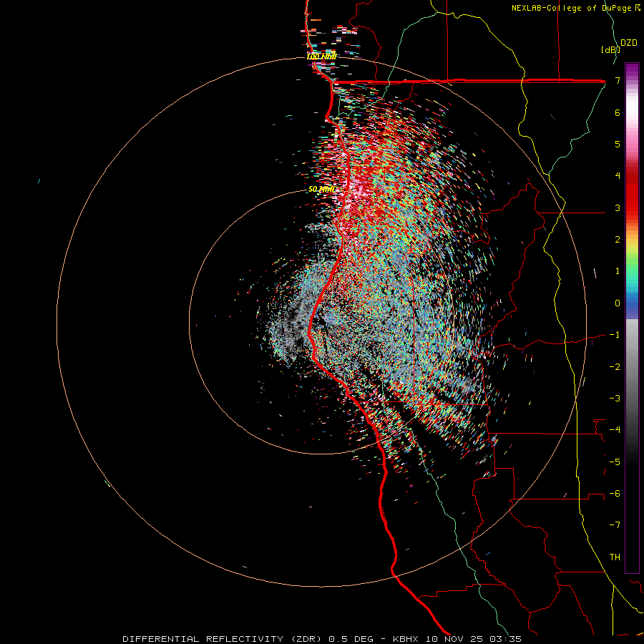Click the 1 value on color scale

[x=618, y=271]
